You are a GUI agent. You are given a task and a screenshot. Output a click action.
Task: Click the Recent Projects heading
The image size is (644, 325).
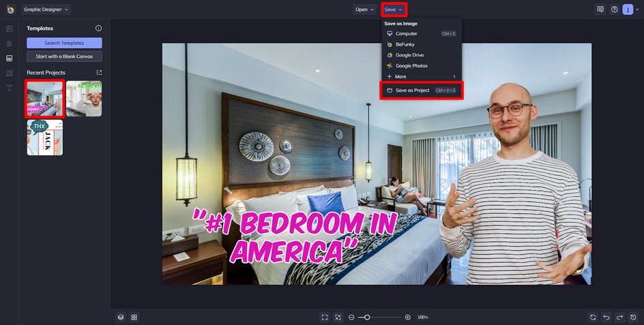46,73
